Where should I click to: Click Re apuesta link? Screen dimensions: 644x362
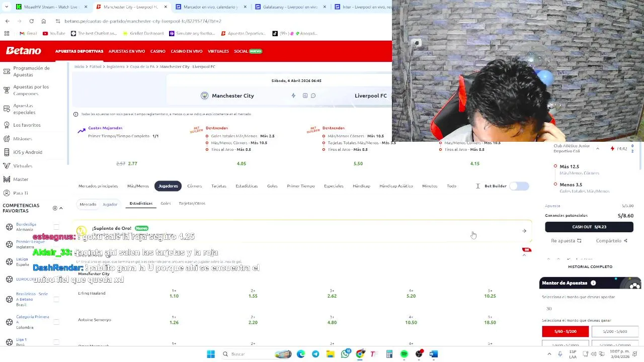click(x=566, y=241)
